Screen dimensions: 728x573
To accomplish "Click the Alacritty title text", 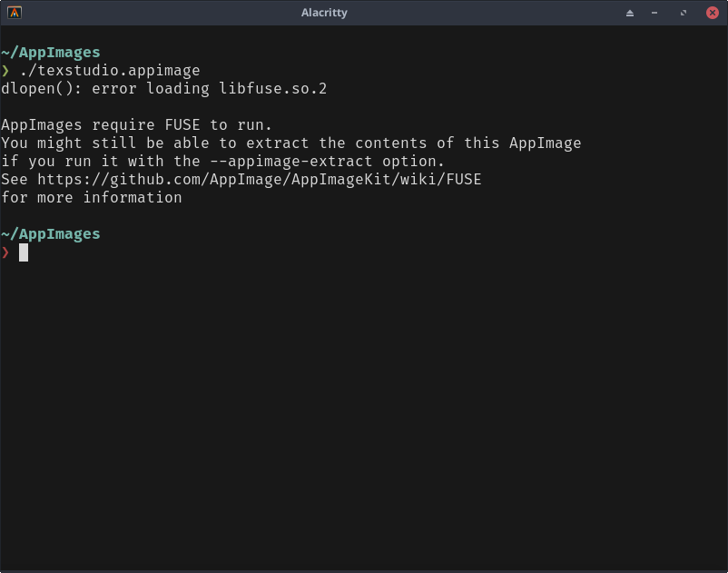I will click(x=324, y=13).
